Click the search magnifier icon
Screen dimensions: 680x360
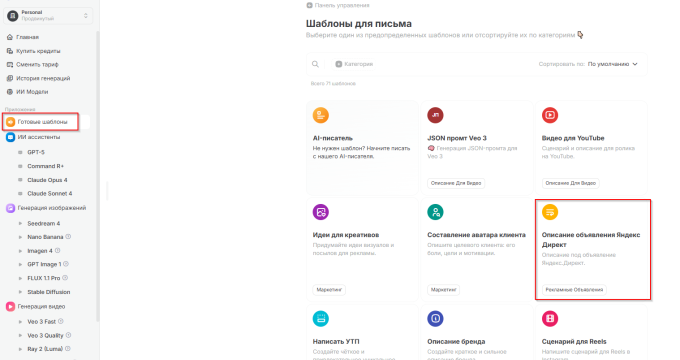(315, 64)
